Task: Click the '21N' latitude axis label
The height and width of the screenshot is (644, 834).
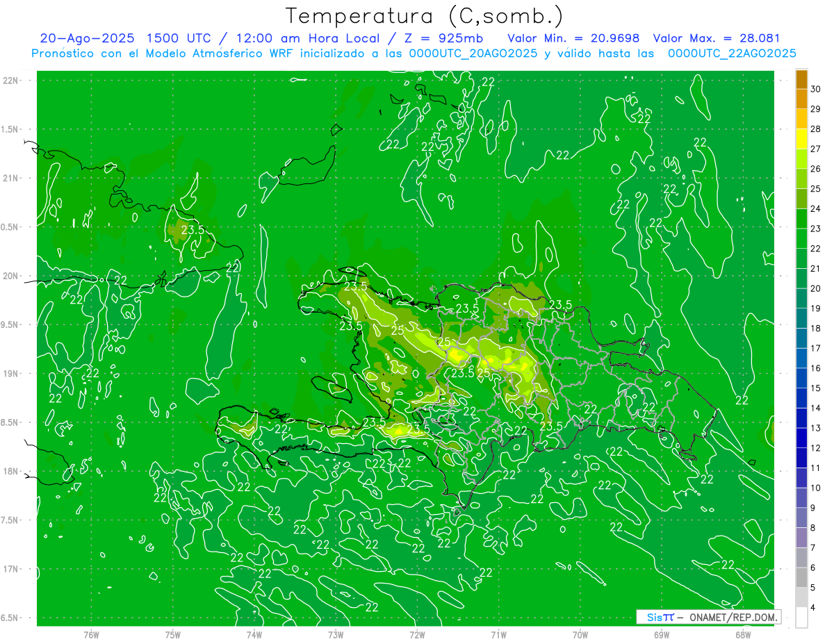Action: 10,178
